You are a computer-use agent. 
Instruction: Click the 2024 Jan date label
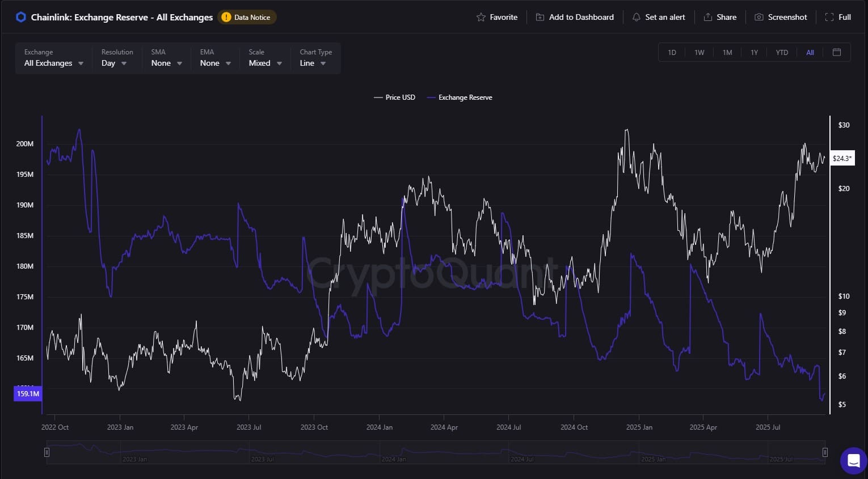pyautogui.click(x=380, y=427)
